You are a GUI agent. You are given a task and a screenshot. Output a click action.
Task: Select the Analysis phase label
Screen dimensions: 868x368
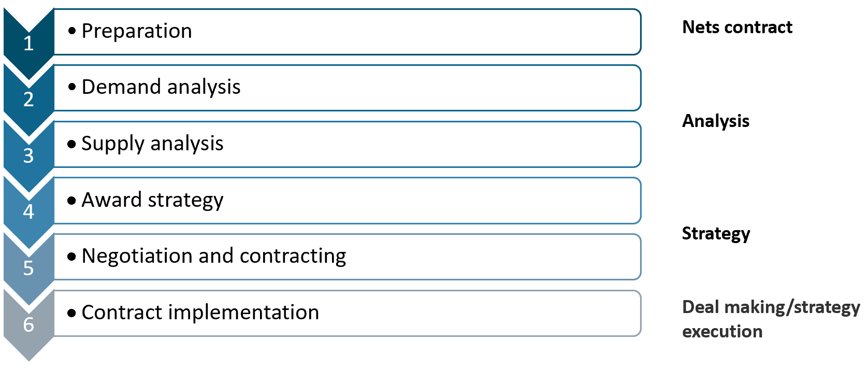coord(716,121)
